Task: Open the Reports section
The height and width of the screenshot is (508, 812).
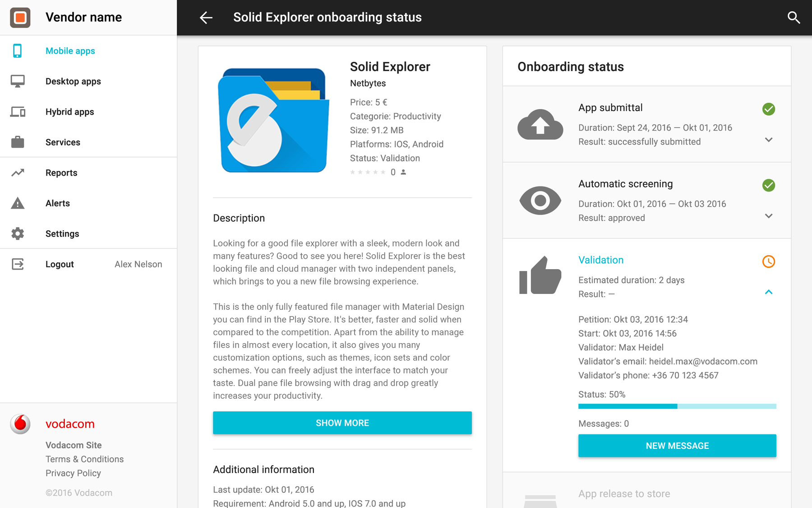Action: (61, 173)
